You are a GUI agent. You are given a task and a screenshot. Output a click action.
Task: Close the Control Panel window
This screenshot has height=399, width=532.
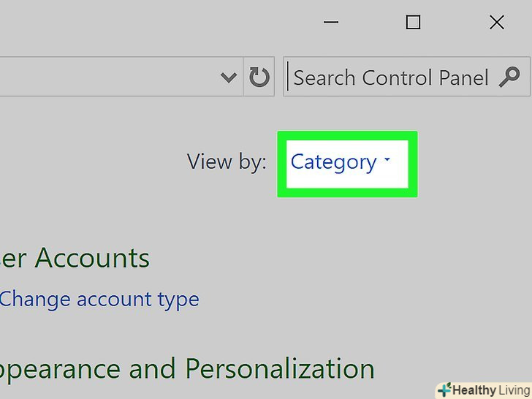[497, 23]
